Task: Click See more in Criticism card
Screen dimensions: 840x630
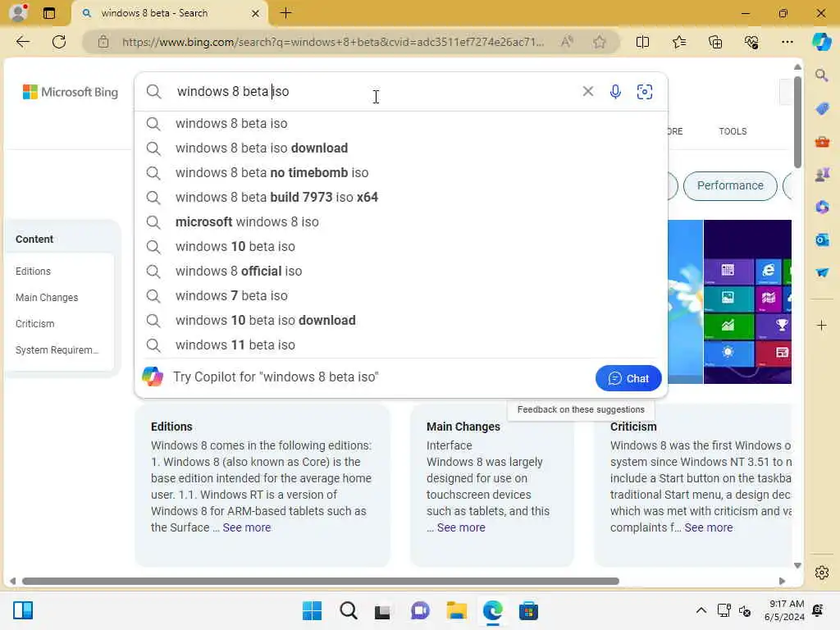Action: pos(708,527)
